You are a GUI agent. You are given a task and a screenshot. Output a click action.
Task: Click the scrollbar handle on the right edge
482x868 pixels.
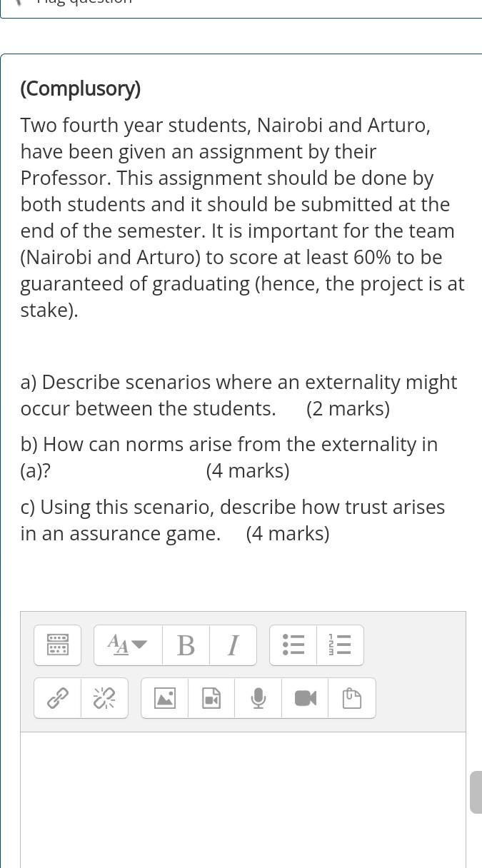476,792
